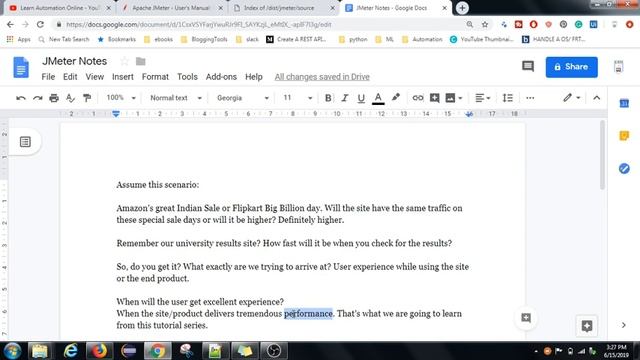Open the zoom level 100% dropdown
This screenshot has height=360, width=640.
click(121, 98)
